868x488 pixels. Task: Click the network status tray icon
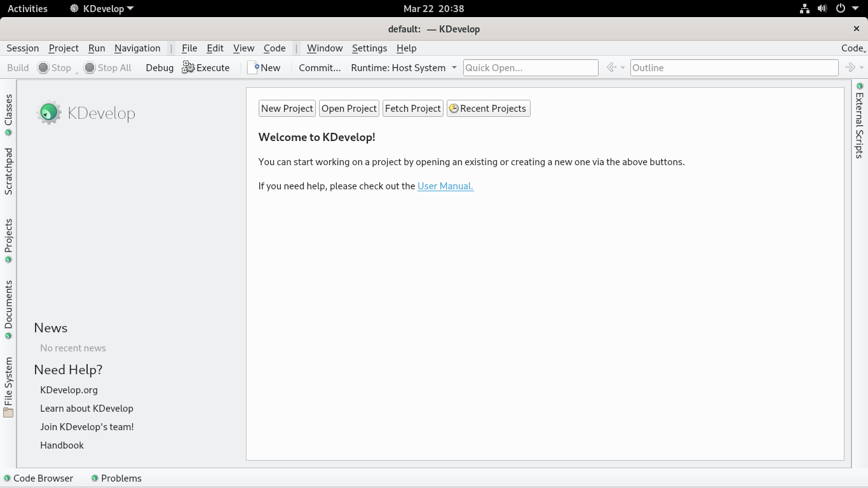[804, 9]
